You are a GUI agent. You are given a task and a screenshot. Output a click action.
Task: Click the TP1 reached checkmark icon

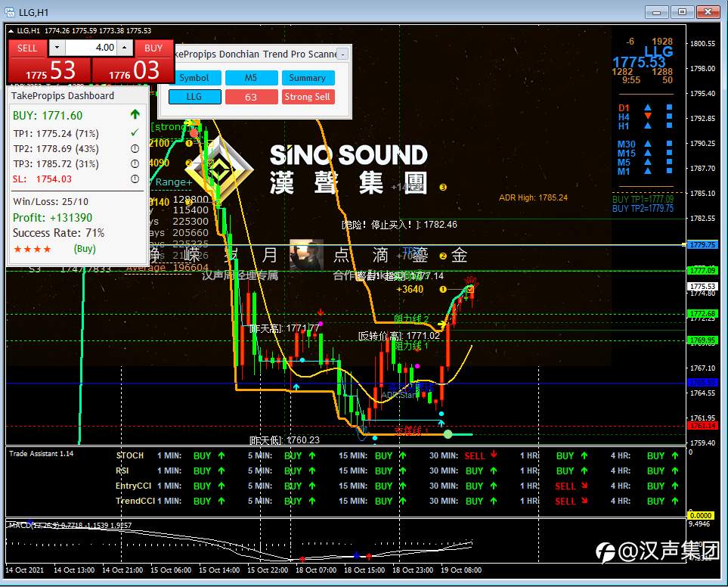[x=135, y=133]
